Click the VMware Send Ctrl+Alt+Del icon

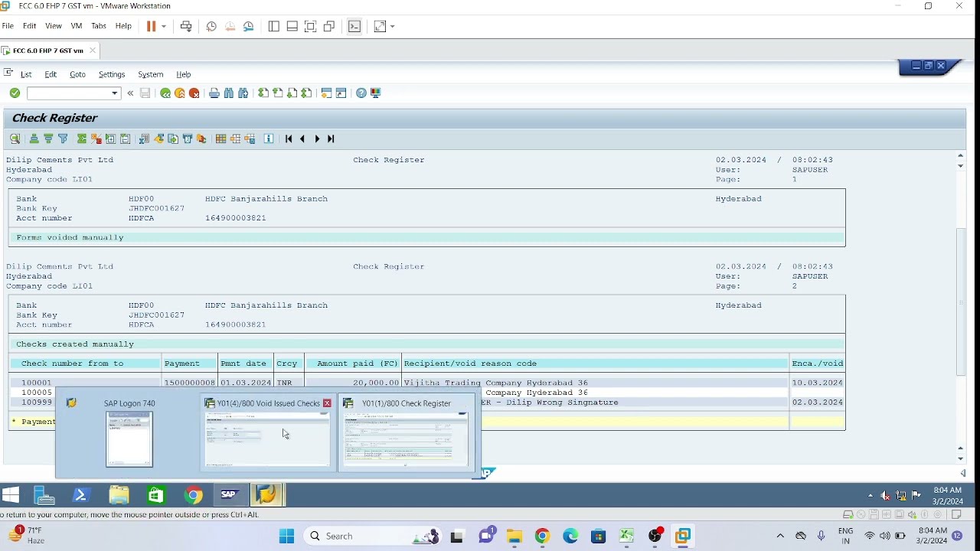186,27
